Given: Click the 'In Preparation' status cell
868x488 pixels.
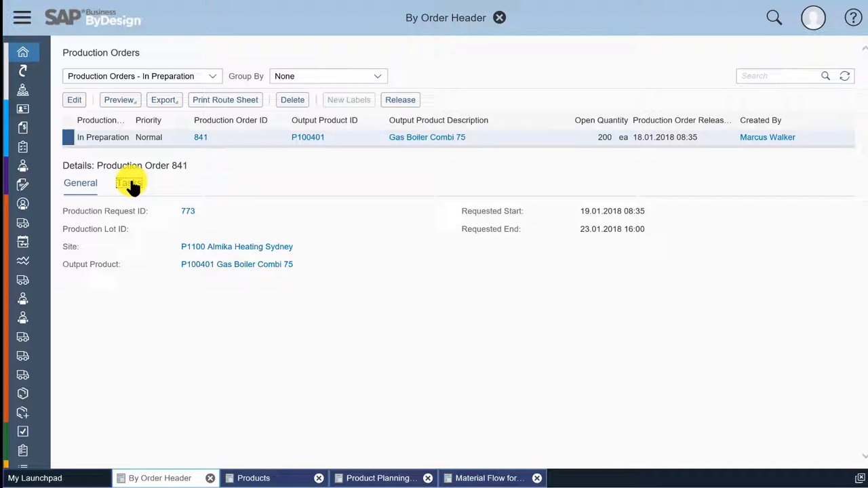Looking at the screenshot, I should pyautogui.click(x=103, y=137).
